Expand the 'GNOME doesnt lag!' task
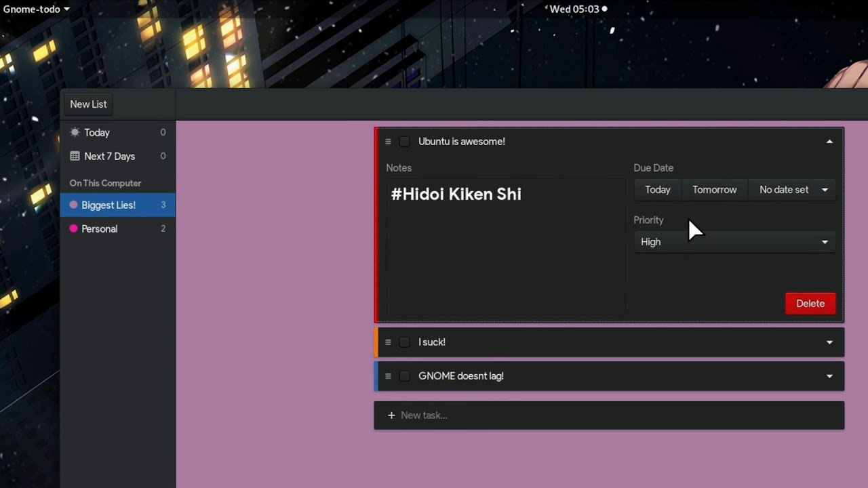The width and height of the screenshot is (868, 488). tap(829, 376)
